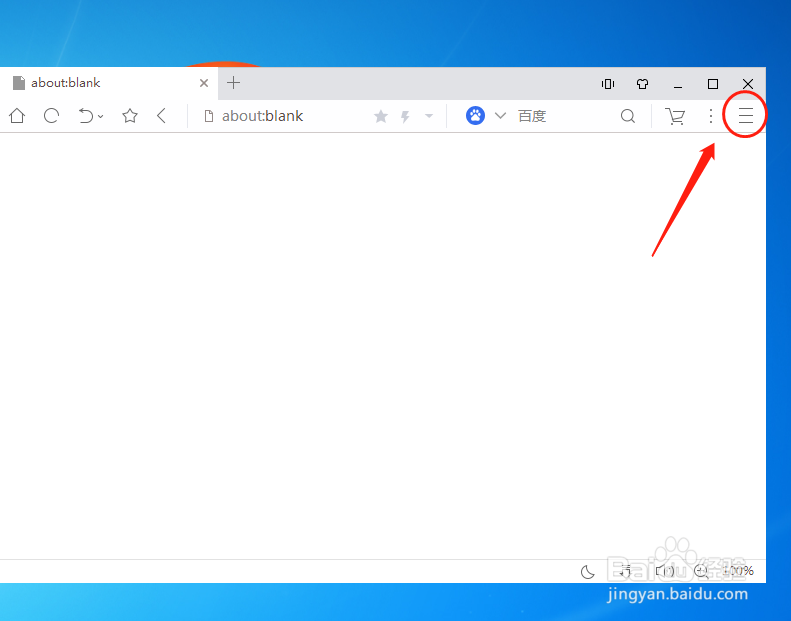Click the download icon in status bar
The width and height of the screenshot is (791, 621).
pos(626,571)
